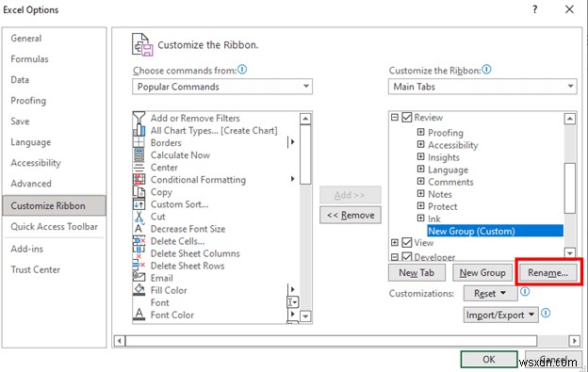The width and height of the screenshot is (588, 372).
Task: Switch to Quick Access Toolbar settings
Action: pyautogui.click(x=55, y=227)
